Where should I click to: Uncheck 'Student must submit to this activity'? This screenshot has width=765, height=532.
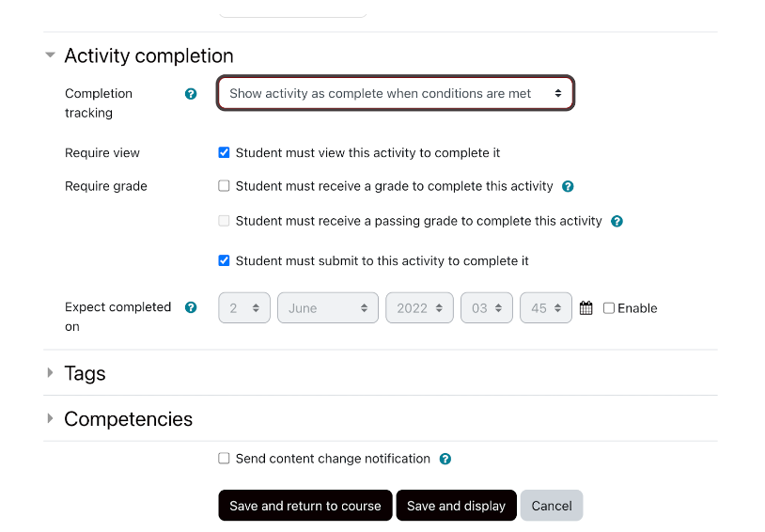point(224,261)
